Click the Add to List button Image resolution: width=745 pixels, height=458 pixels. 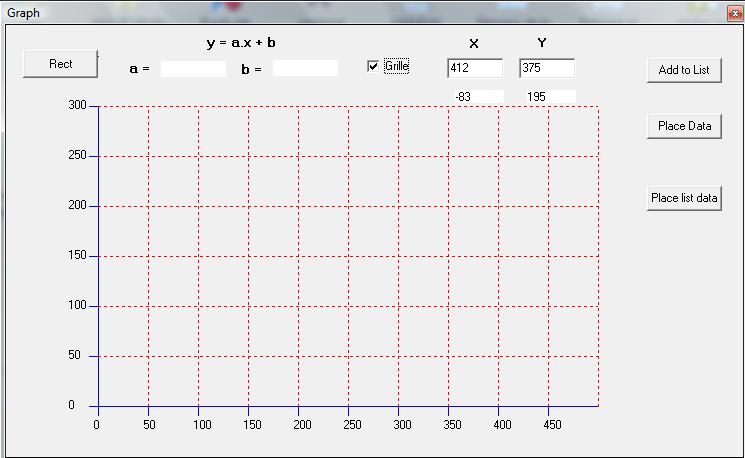684,70
